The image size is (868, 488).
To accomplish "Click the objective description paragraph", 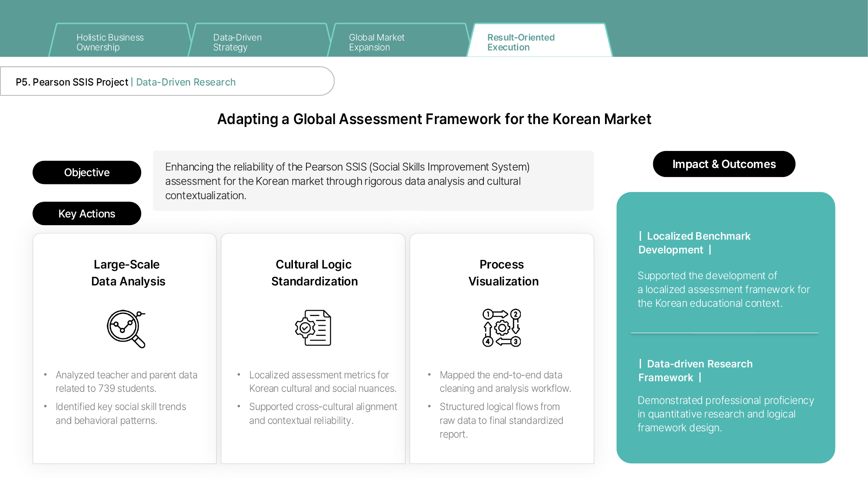I will (x=347, y=181).
